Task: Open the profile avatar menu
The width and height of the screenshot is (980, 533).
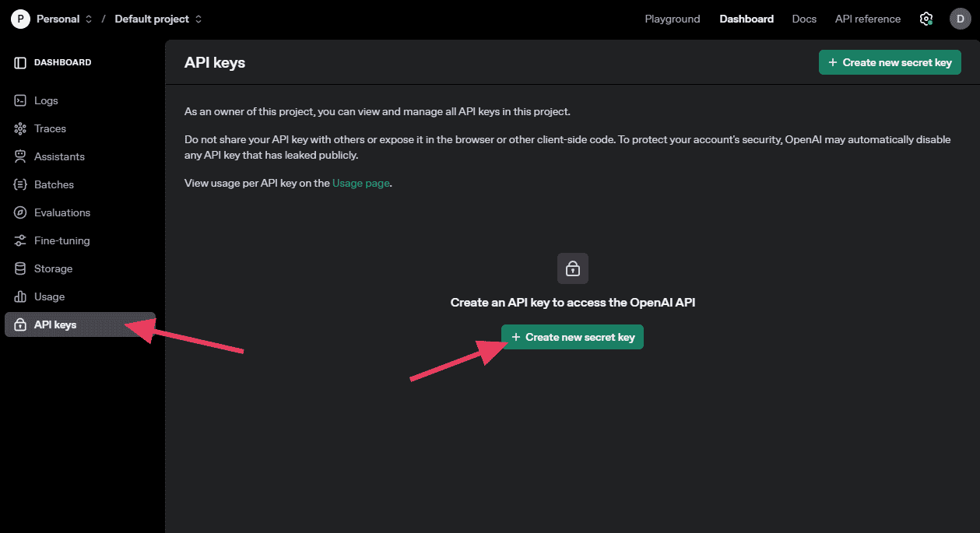Action: click(960, 18)
